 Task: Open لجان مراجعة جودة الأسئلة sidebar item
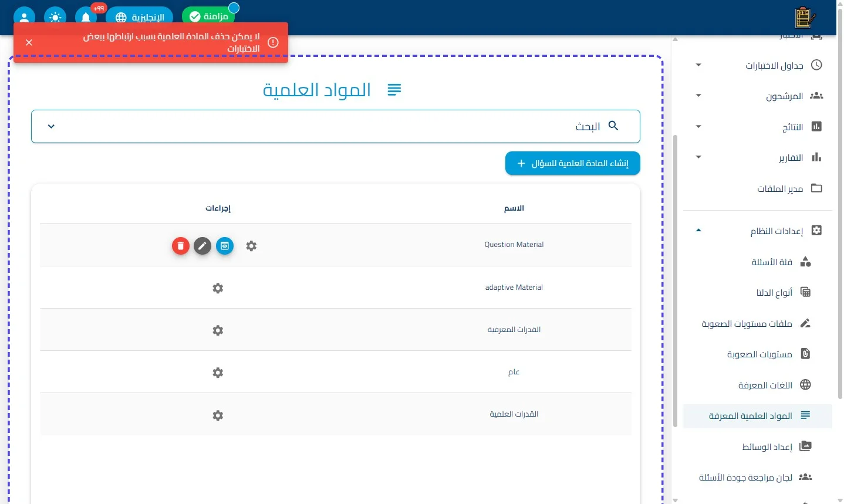coord(758,477)
